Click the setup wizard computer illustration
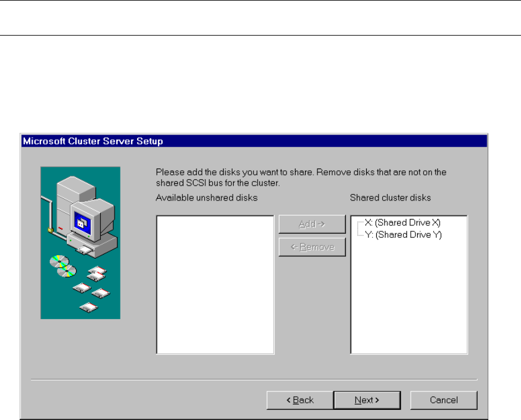 point(81,243)
